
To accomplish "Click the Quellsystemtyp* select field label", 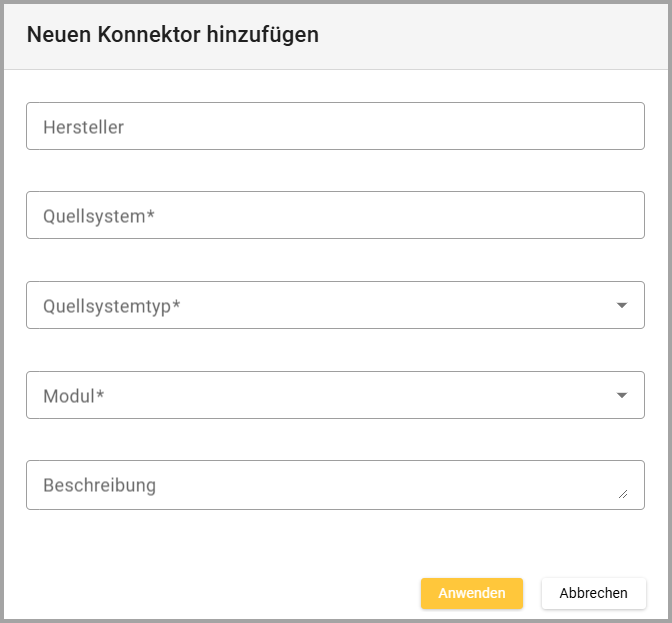I will click(112, 306).
